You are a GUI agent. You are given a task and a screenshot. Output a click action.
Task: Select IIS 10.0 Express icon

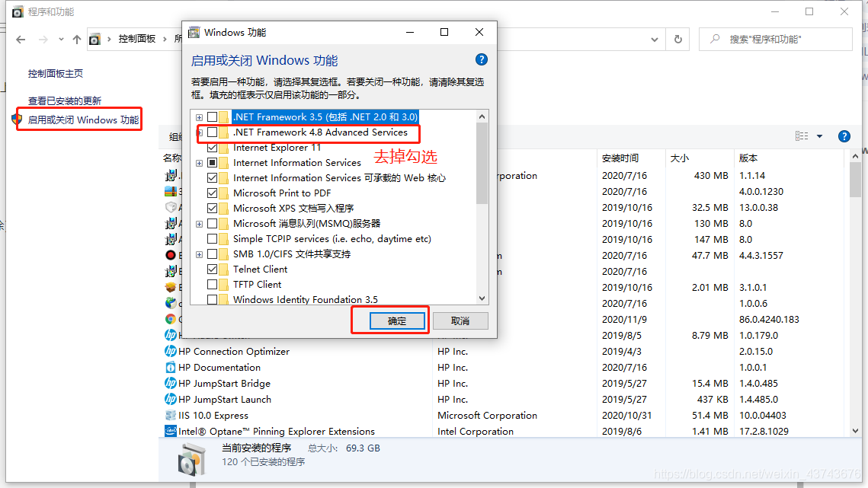pos(171,416)
